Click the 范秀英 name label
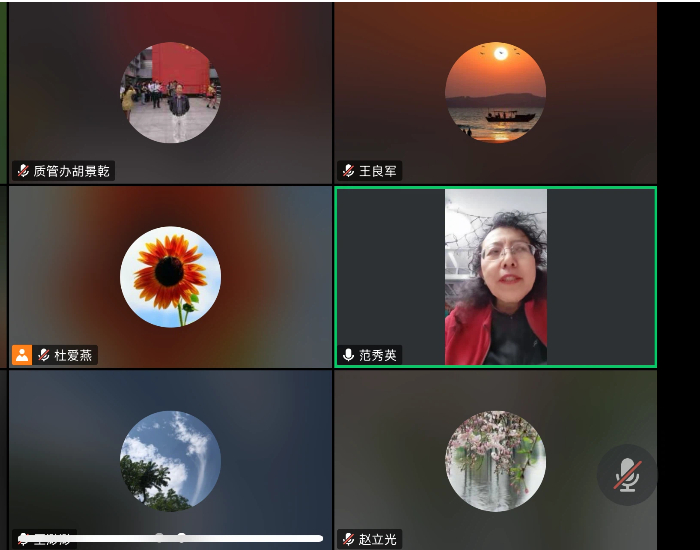This screenshot has width=700, height=550. (378, 355)
